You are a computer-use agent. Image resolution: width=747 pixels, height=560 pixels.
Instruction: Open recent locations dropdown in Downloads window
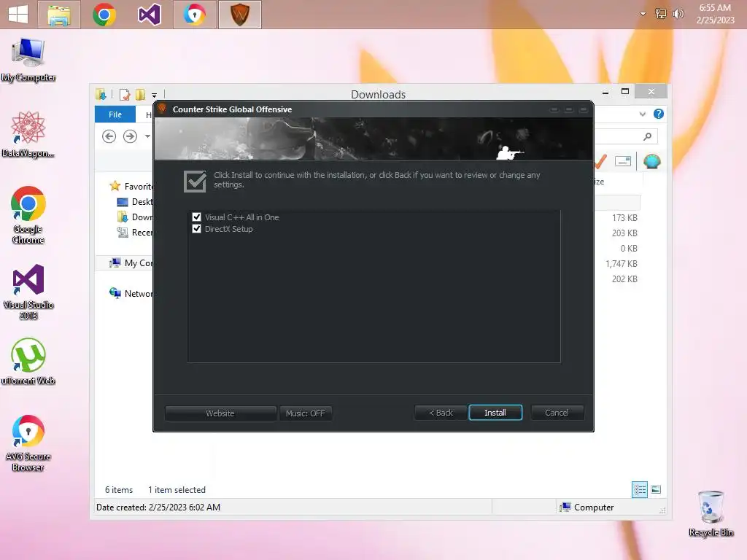pos(147,136)
